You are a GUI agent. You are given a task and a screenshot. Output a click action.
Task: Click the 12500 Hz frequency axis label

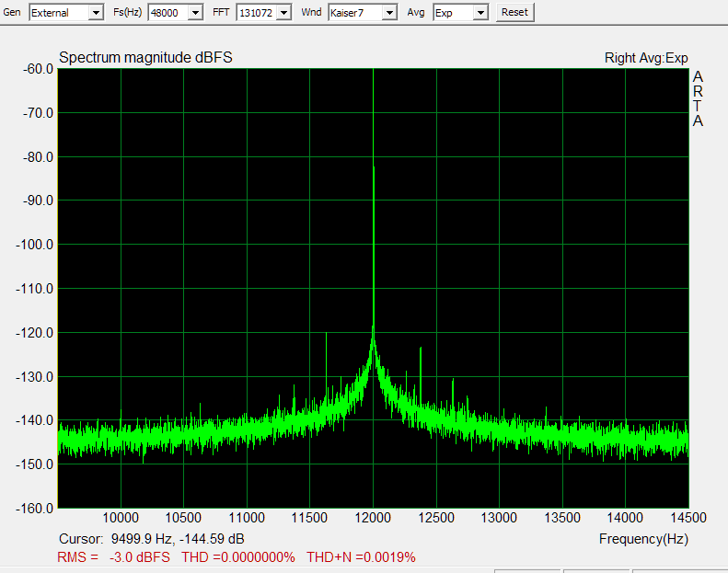436,517
